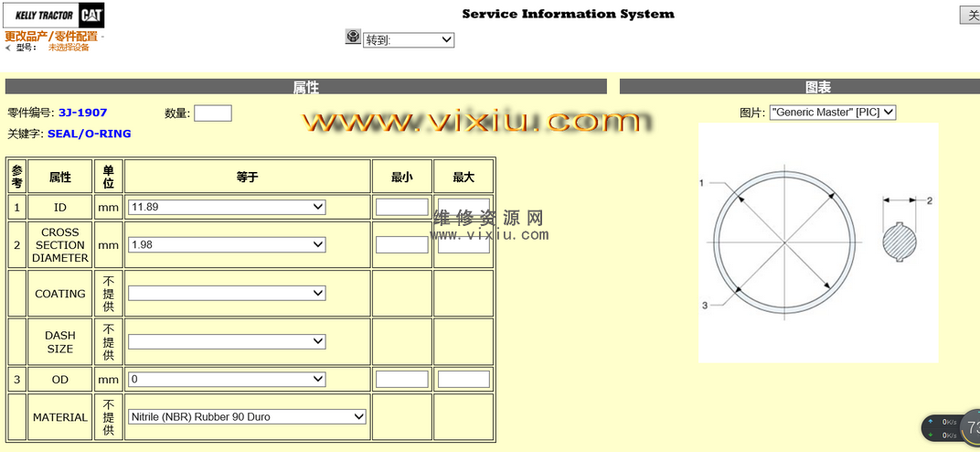Click the back arrow next to 型号

pos(8,48)
